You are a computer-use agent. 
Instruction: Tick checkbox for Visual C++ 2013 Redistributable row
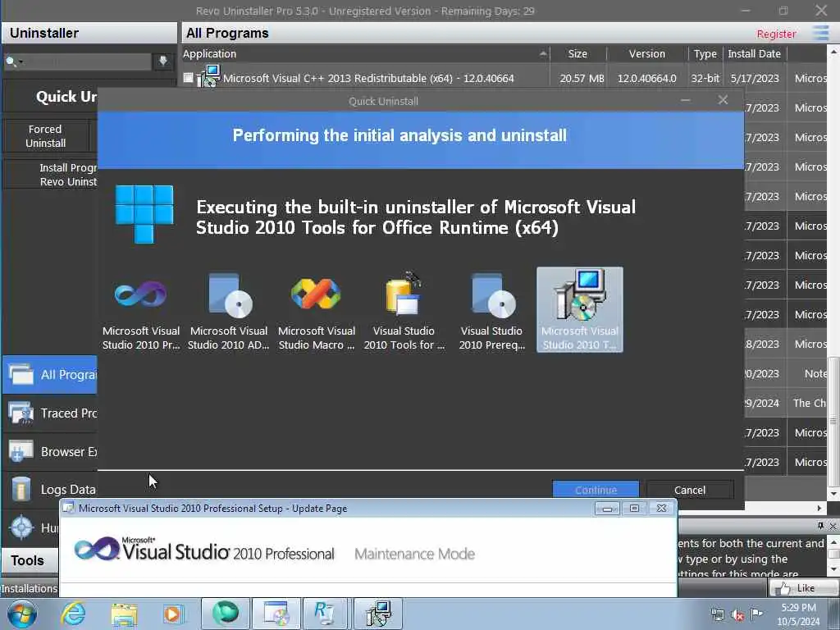coord(188,78)
